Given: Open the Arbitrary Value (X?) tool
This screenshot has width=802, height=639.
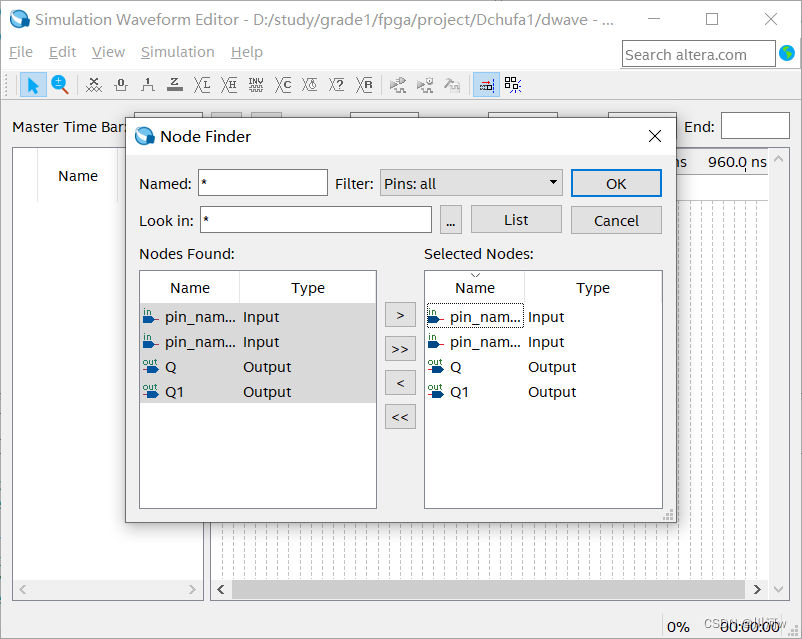Looking at the screenshot, I should [337, 85].
